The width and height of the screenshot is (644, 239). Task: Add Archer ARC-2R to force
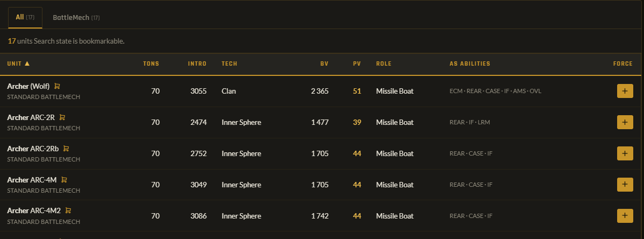(625, 122)
